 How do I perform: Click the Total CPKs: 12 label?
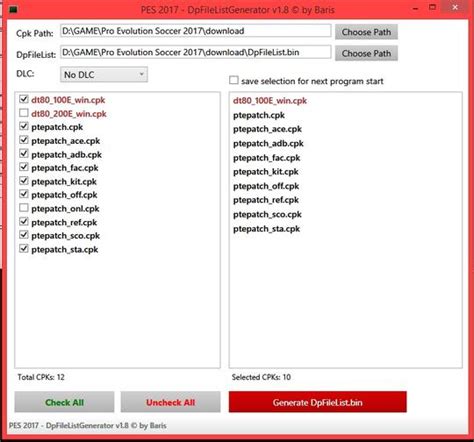(41, 377)
